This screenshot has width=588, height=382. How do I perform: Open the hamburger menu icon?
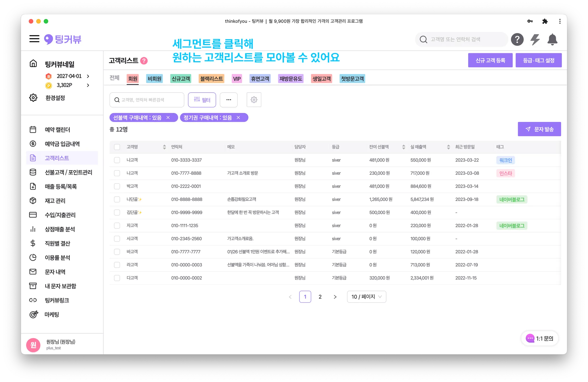[x=34, y=39]
